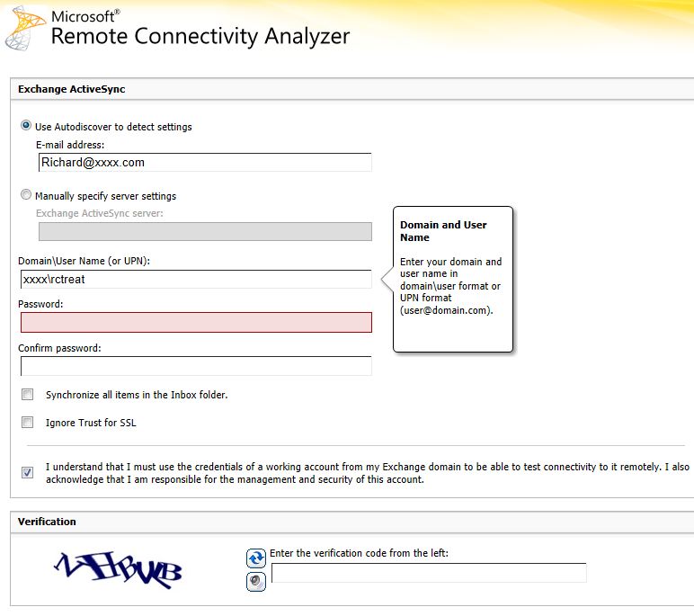Click 'Domain\User Name (or UPN):' label
This screenshot has height=616, width=694.
click(85, 261)
